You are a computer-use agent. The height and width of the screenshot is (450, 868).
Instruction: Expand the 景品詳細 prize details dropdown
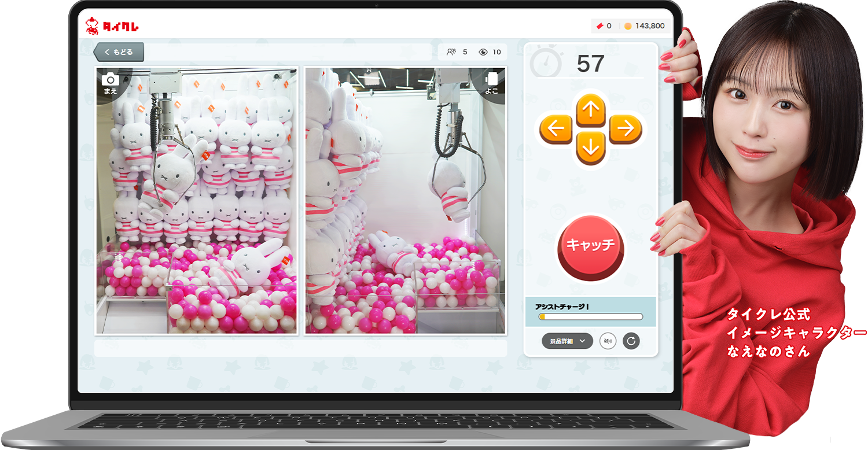567,341
